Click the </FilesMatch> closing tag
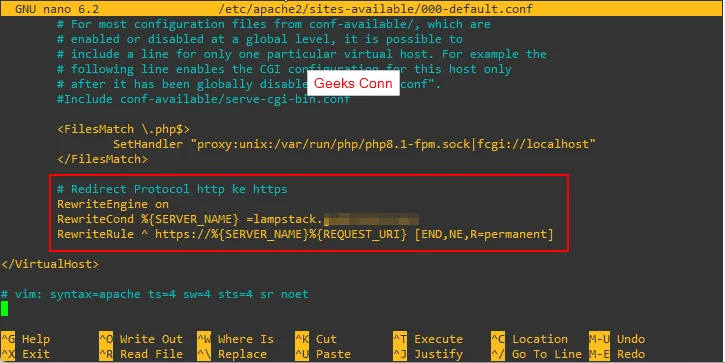This screenshot has height=363, width=725. point(102,159)
